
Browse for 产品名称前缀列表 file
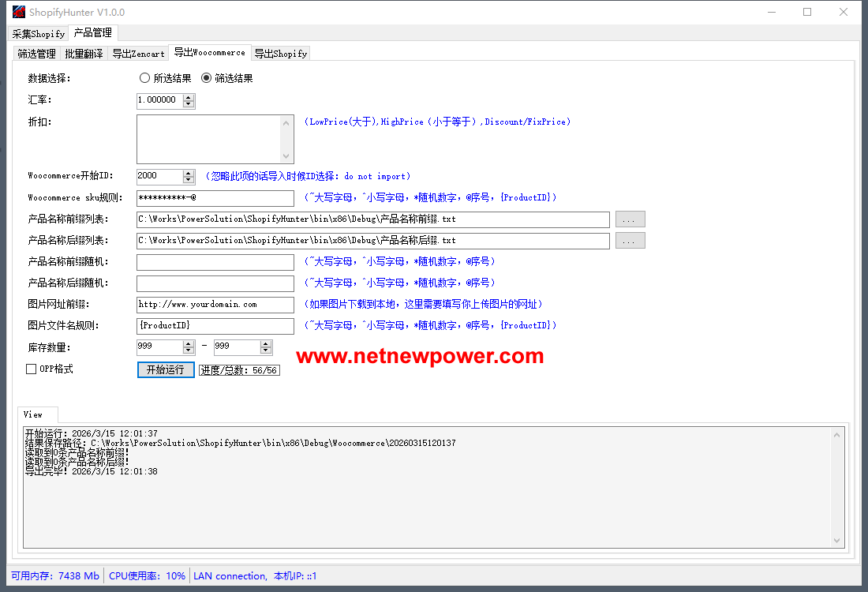coord(630,219)
